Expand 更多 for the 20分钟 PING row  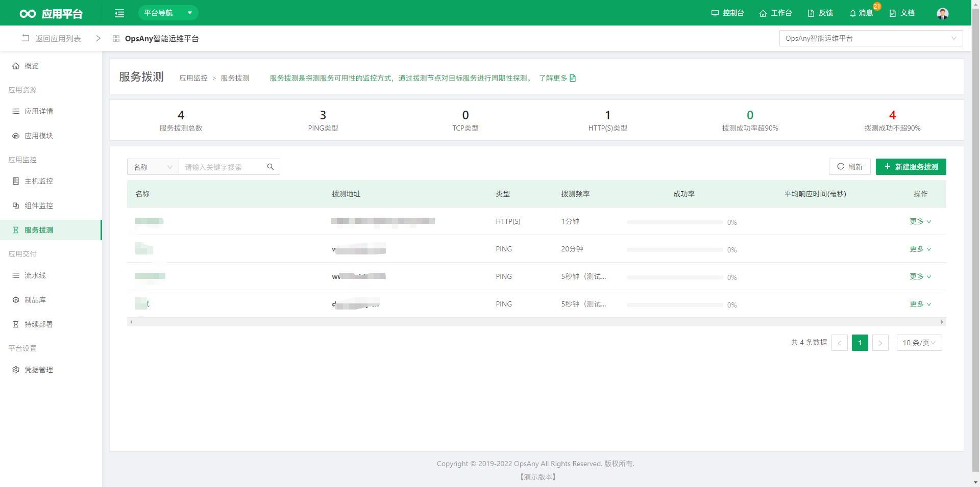920,249
